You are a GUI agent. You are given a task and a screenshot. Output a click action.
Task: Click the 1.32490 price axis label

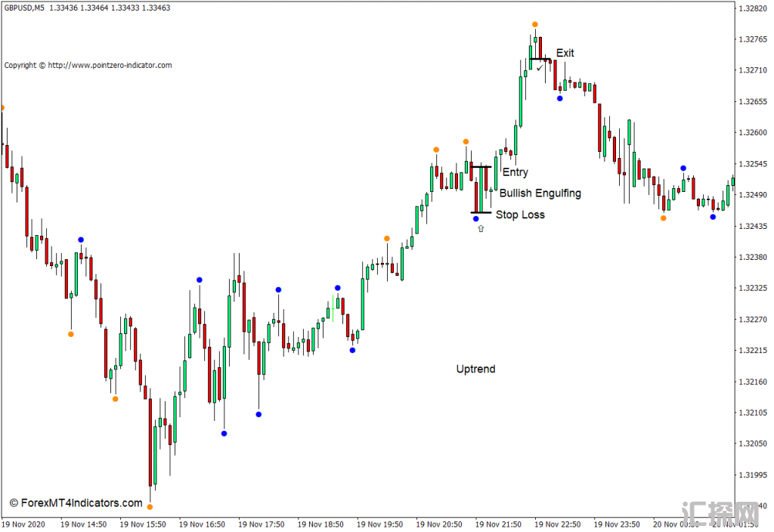pyautogui.click(x=753, y=195)
